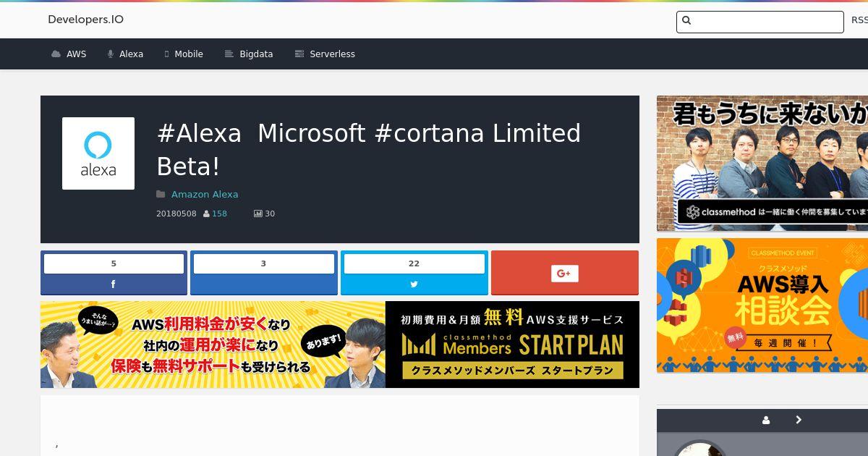This screenshot has height=456, width=868.
Task: Open the AWS導入相談会 banner
Action: (762, 306)
